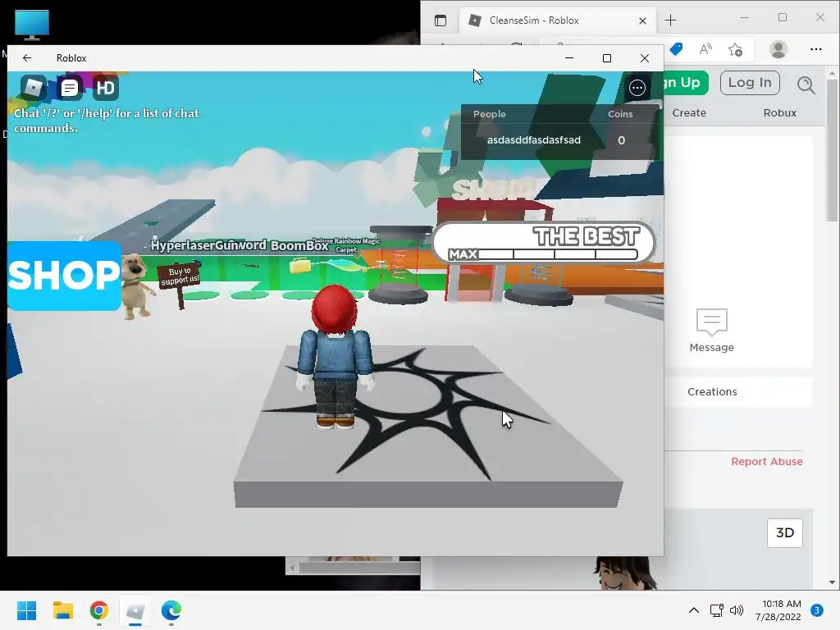Go back using Roblox window arrow
This screenshot has height=630, width=840.
(27, 58)
